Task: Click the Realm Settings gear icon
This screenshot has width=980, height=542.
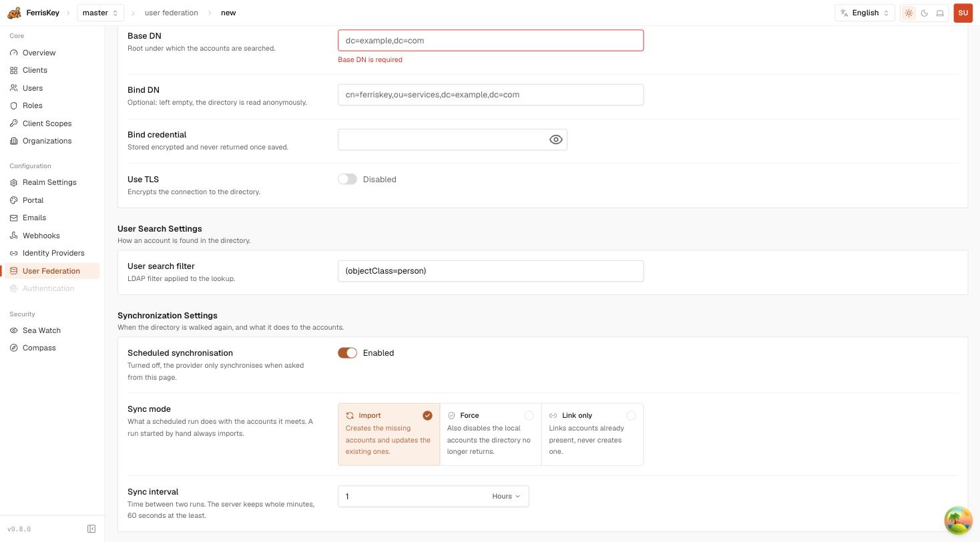Action: click(14, 182)
